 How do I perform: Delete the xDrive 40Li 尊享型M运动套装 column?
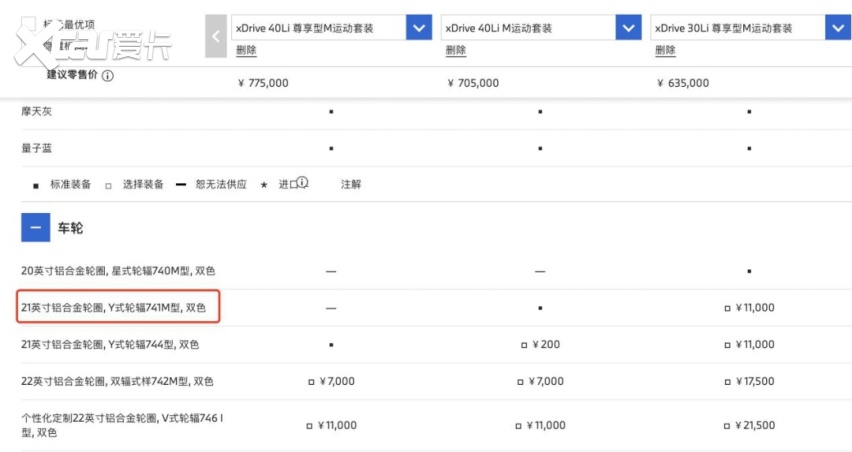(246, 51)
